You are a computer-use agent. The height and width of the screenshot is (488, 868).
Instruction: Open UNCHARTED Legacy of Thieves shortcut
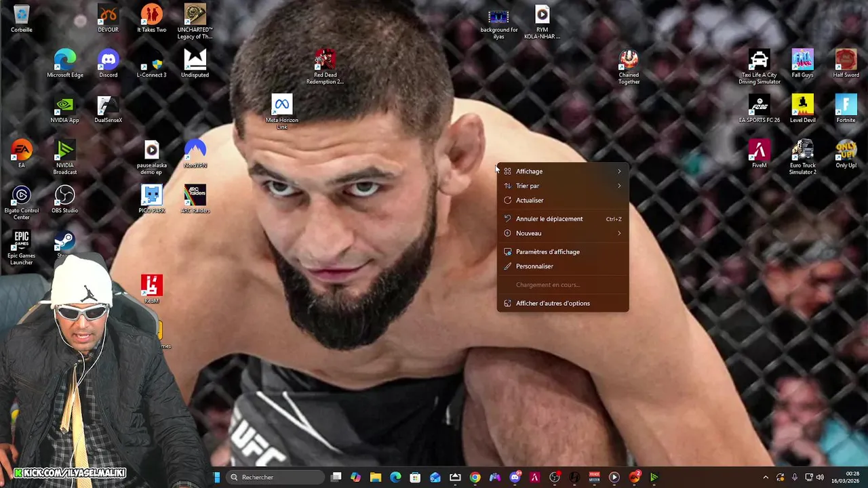click(195, 22)
